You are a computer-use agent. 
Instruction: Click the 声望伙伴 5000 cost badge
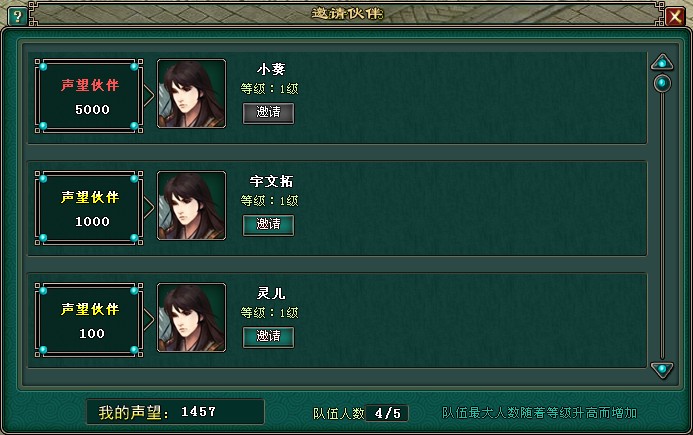(89, 96)
